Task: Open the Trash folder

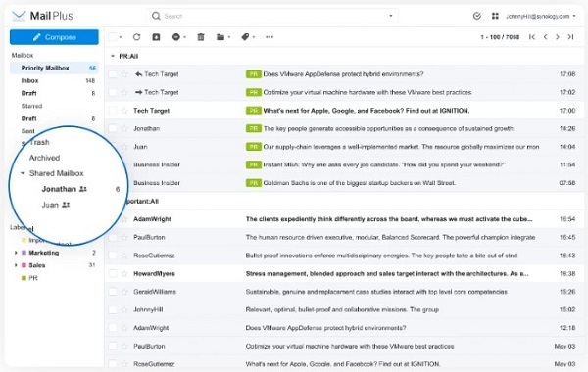Action: click(39, 142)
